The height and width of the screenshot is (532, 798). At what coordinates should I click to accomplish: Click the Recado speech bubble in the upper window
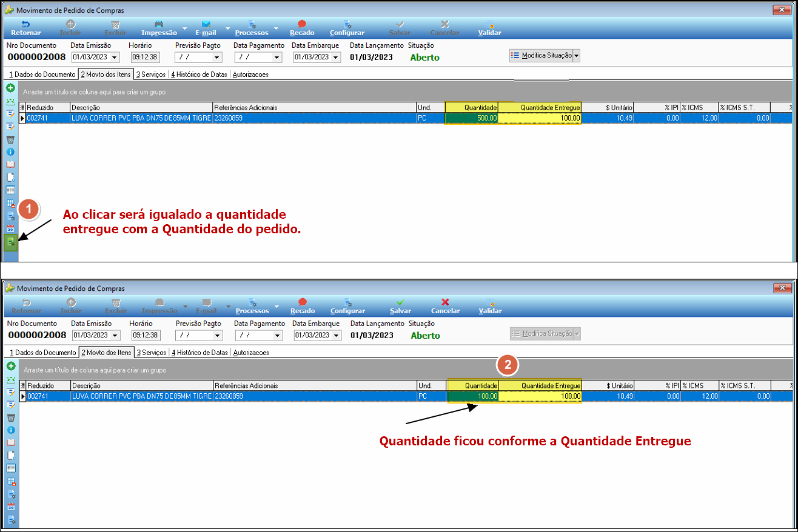(302, 24)
